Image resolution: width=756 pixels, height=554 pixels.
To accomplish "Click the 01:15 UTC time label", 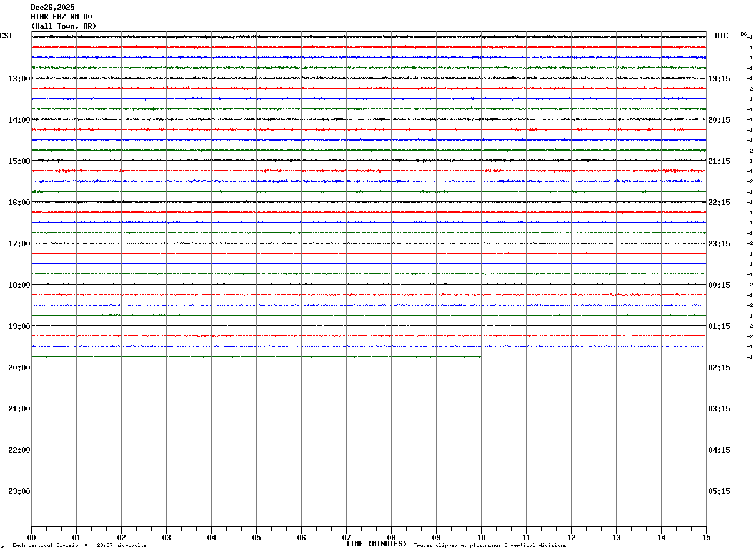I will (719, 326).
